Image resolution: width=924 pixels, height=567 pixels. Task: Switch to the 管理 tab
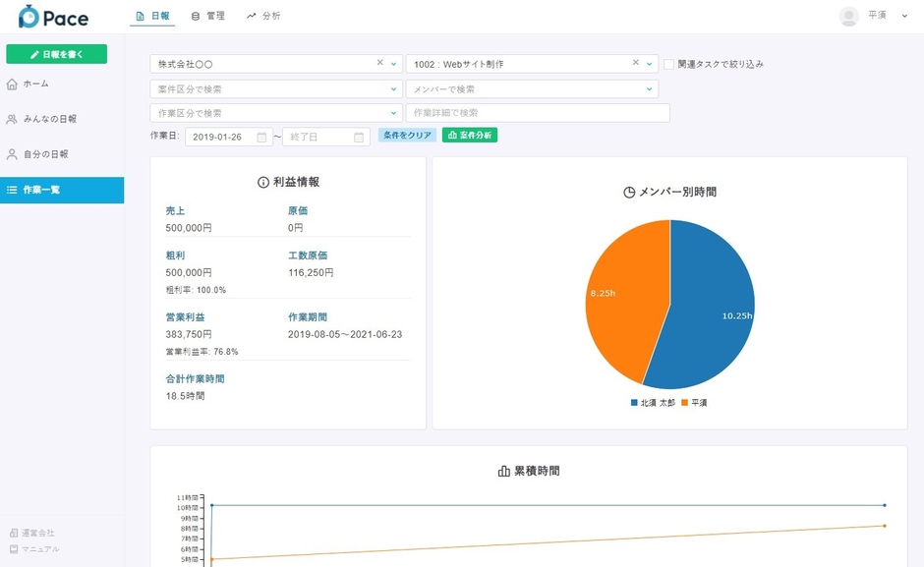coord(209,16)
